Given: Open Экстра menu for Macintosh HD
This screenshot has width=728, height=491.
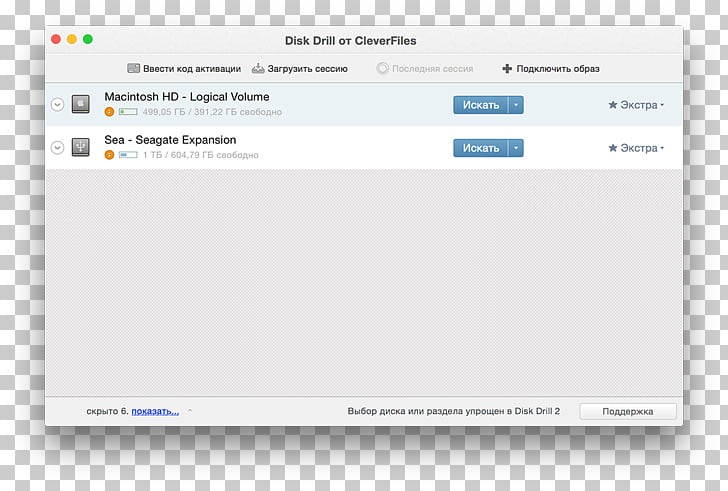Looking at the screenshot, I should pyautogui.click(x=636, y=105).
